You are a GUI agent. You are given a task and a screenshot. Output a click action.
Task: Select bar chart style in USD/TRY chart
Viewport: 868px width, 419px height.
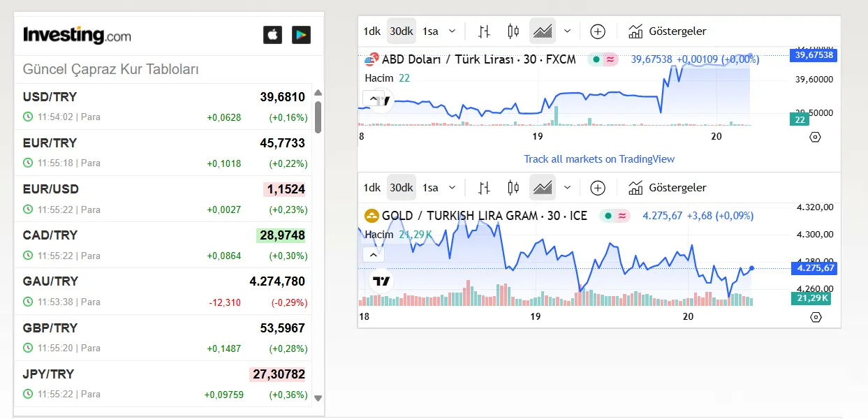tap(484, 31)
